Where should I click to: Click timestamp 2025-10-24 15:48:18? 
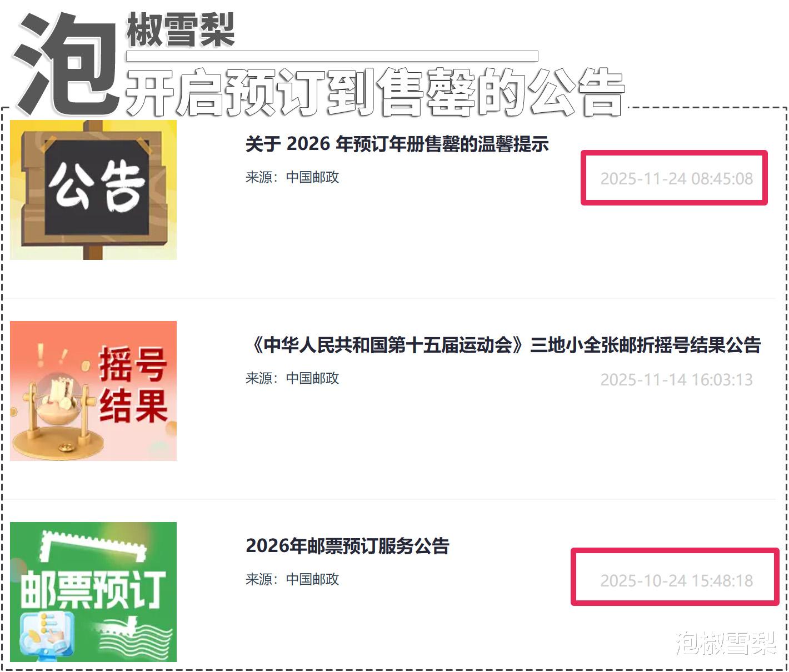pos(676,581)
